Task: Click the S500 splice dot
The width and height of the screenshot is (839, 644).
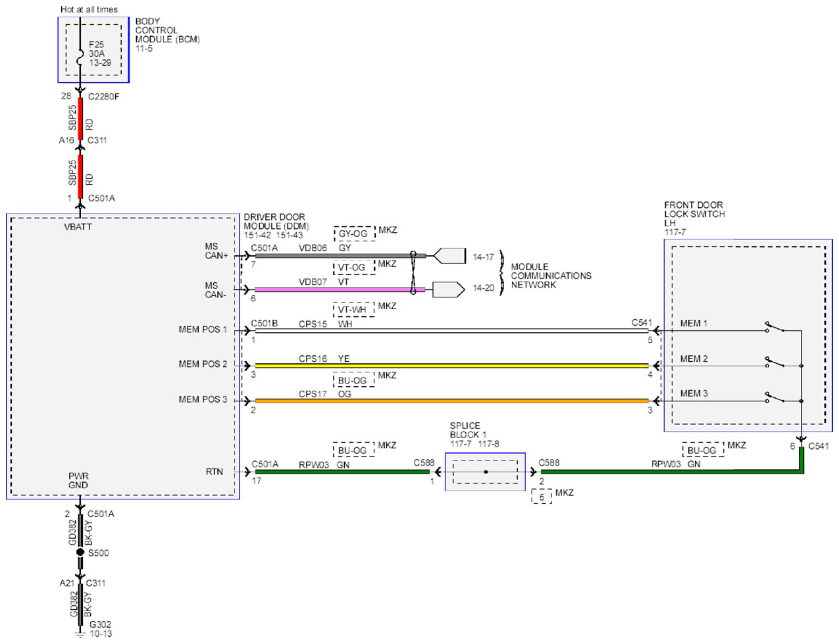Action: [x=80, y=553]
